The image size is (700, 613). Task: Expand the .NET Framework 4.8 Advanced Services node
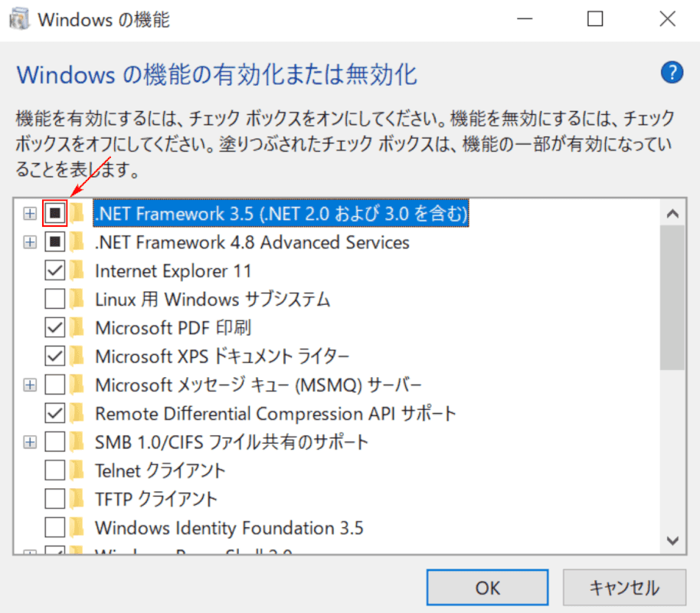(30, 242)
